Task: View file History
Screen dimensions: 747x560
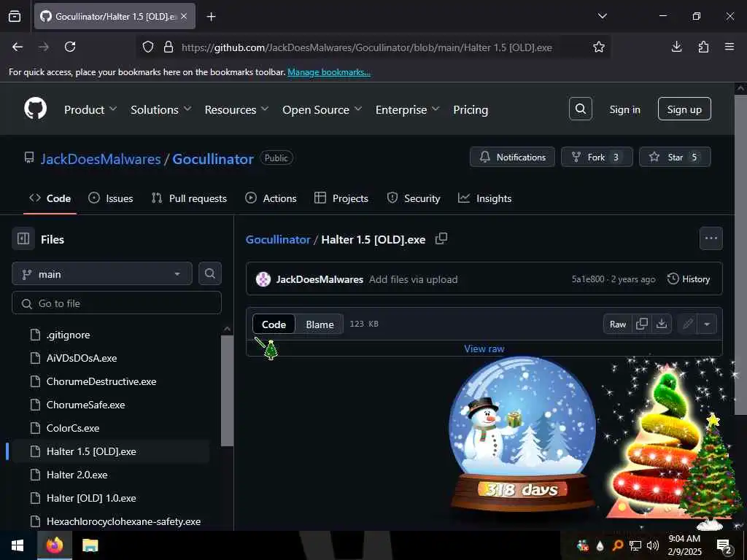Action: 689,279
